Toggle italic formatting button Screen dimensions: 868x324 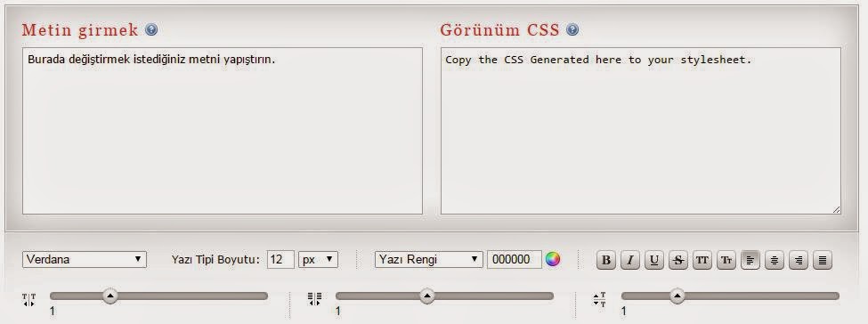[630, 260]
